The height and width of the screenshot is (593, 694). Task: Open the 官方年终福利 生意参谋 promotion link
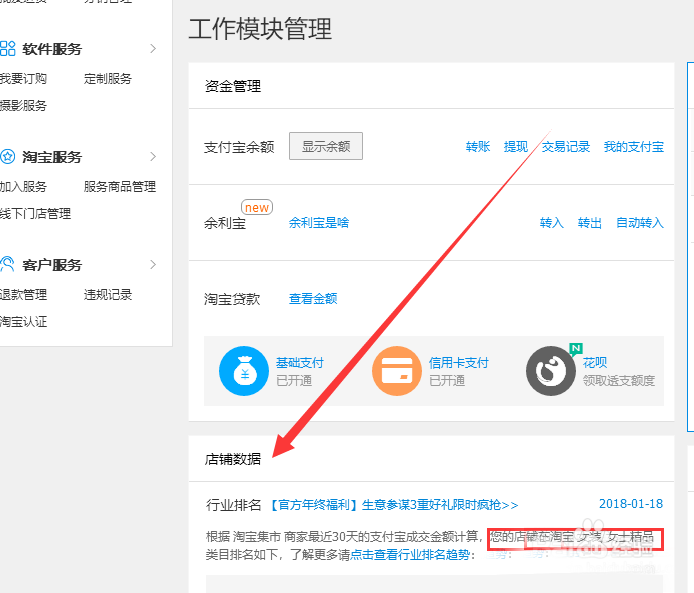[x=393, y=504]
